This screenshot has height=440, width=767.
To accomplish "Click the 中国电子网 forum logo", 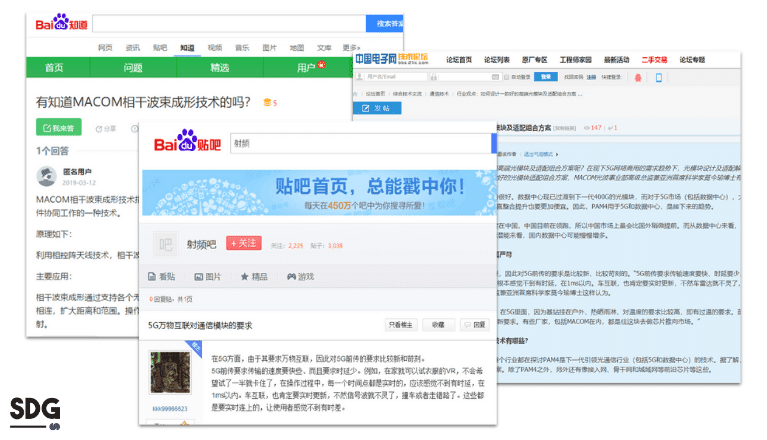I will pyautogui.click(x=391, y=59).
